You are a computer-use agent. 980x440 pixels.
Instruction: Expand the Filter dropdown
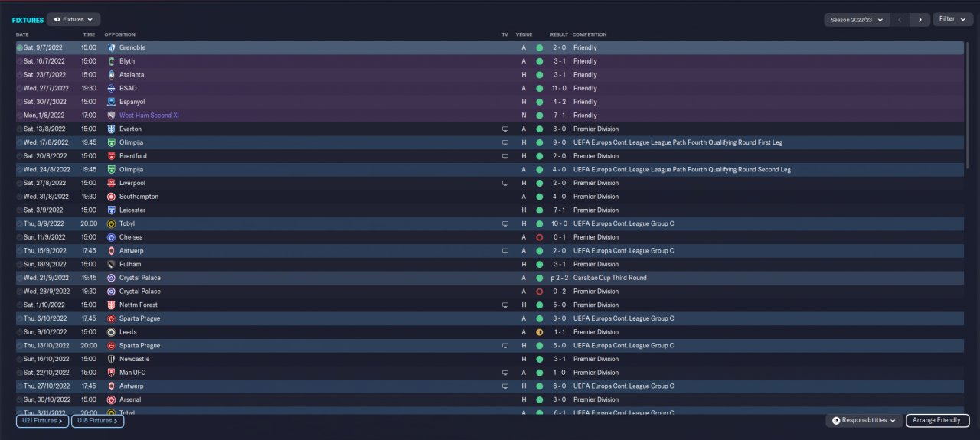click(952, 19)
